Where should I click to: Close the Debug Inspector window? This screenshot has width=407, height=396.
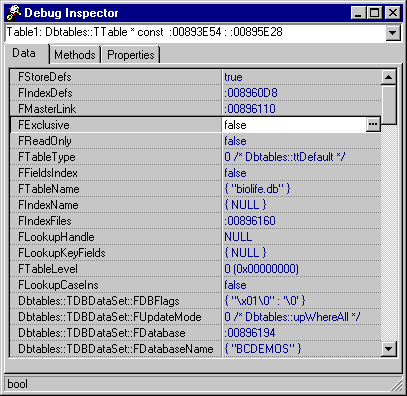pyautogui.click(x=393, y=13)
